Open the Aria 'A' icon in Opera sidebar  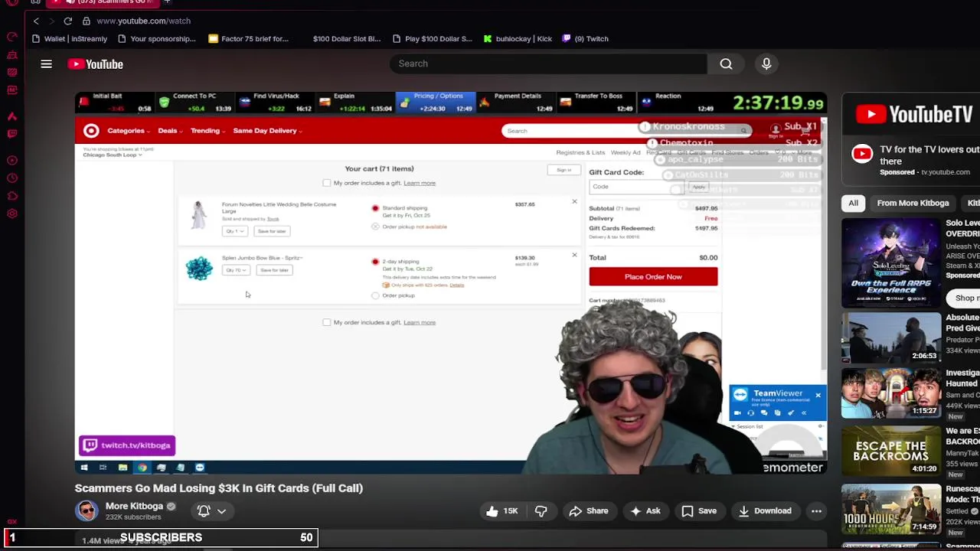coord(12,116)
